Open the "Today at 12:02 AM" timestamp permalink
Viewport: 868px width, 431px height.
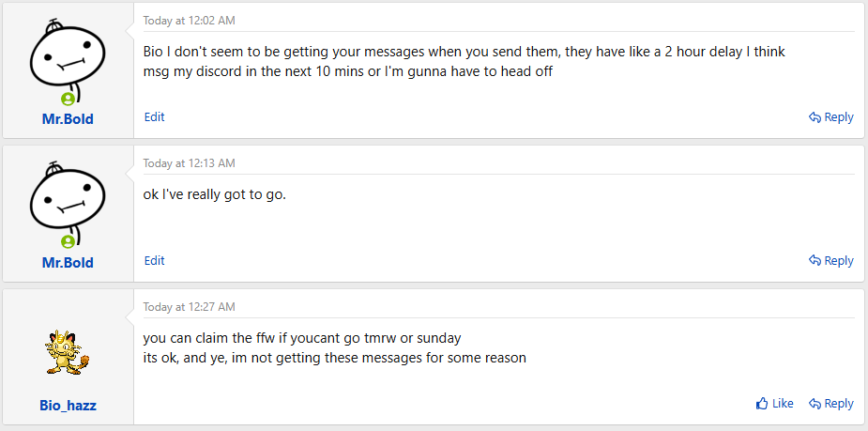[189, 20]
